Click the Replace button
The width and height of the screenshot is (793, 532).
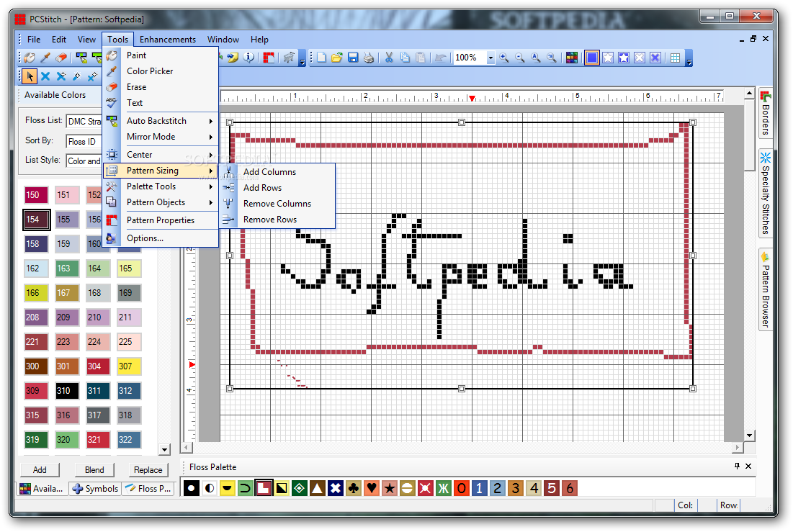pyautogui.click(x=148, y=470)
